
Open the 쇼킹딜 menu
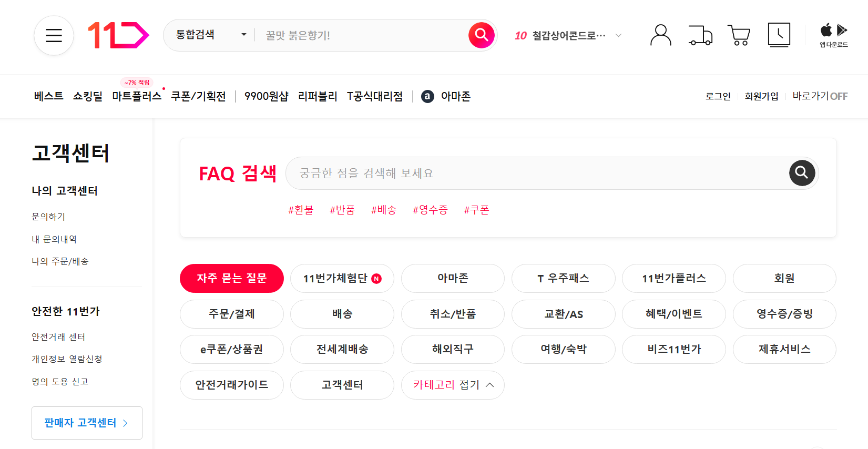click(88, 96)
